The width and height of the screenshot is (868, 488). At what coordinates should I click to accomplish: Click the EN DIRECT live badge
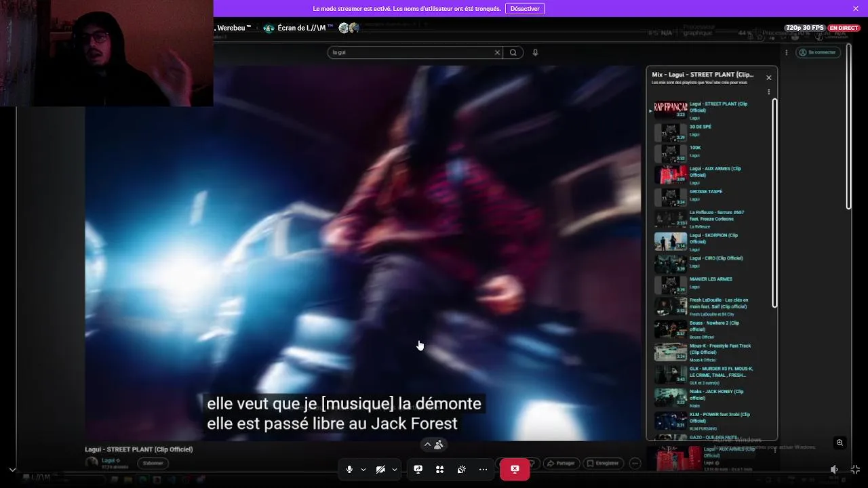[844, 28]
